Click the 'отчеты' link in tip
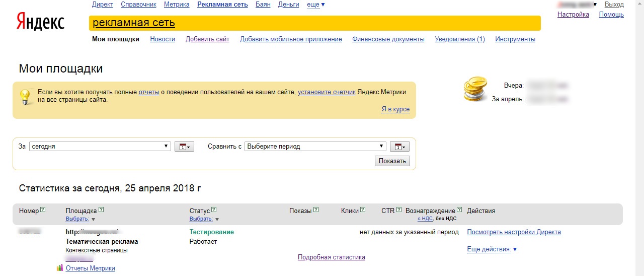 (149, 92)
